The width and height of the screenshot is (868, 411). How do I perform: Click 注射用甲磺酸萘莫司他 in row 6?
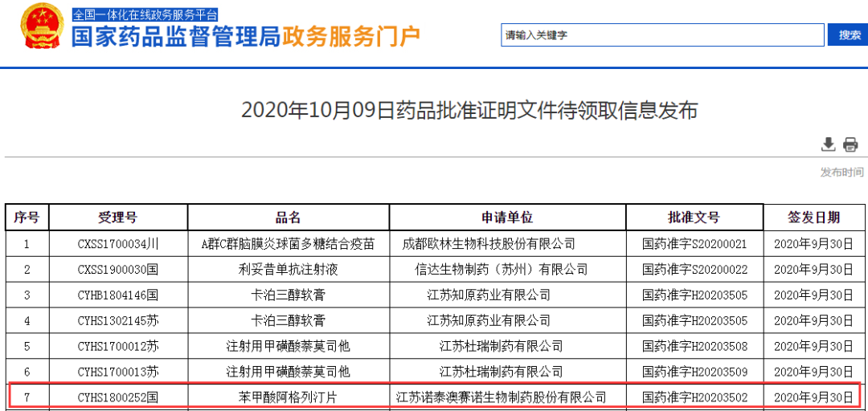click(288, 372)
